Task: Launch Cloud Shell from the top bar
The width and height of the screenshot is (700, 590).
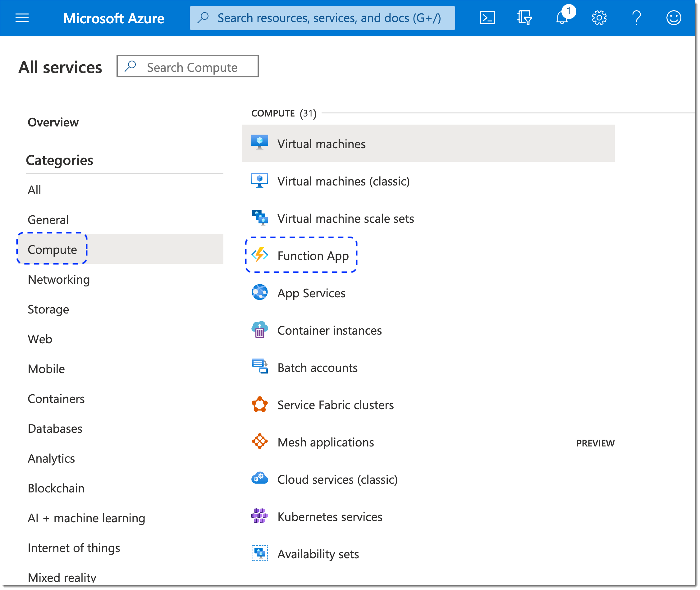Action: 487,18
